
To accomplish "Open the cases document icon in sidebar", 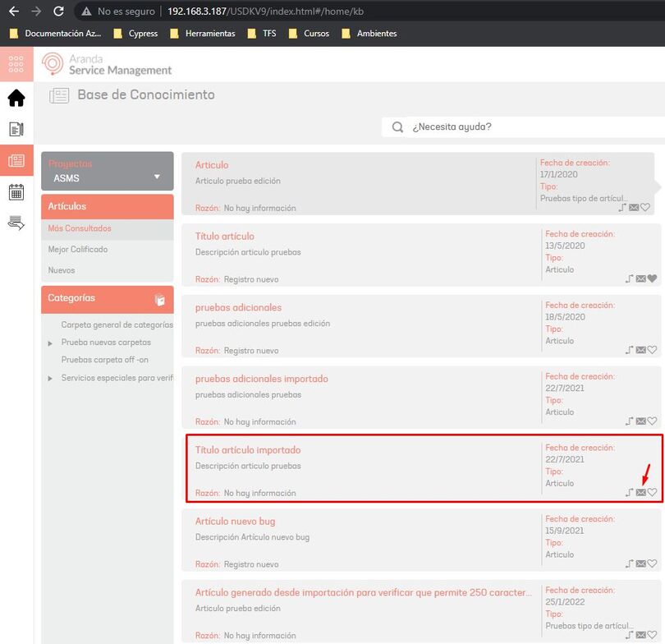I will tap(16, 129).
